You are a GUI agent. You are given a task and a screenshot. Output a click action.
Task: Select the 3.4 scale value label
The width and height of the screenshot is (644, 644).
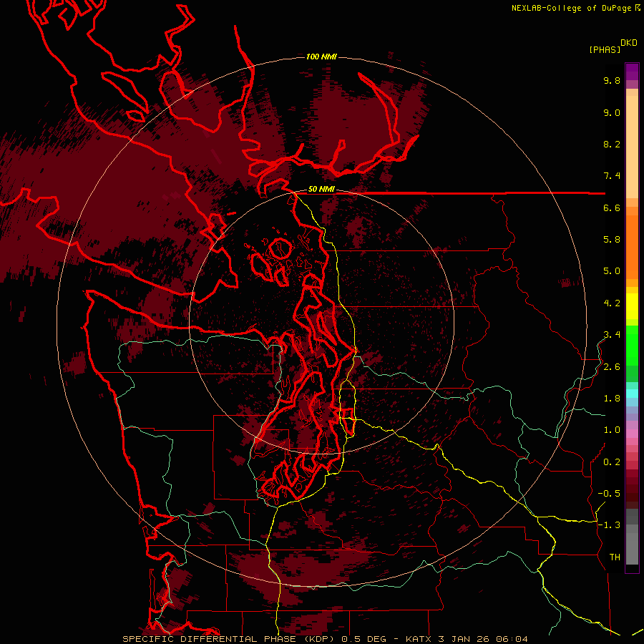point(612,335)
